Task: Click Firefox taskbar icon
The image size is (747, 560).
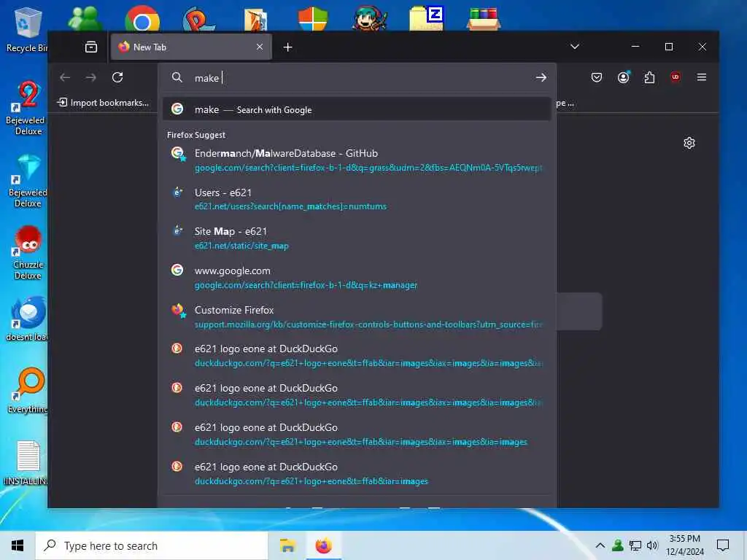Action: [x=323, y=545]
